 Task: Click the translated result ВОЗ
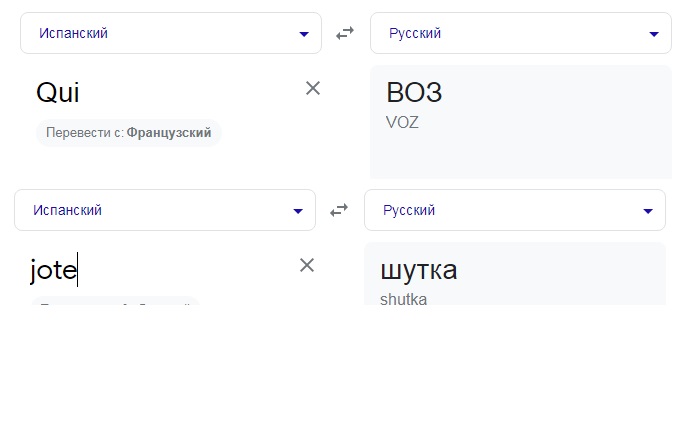pyautogui.click(x=414, y=92)
